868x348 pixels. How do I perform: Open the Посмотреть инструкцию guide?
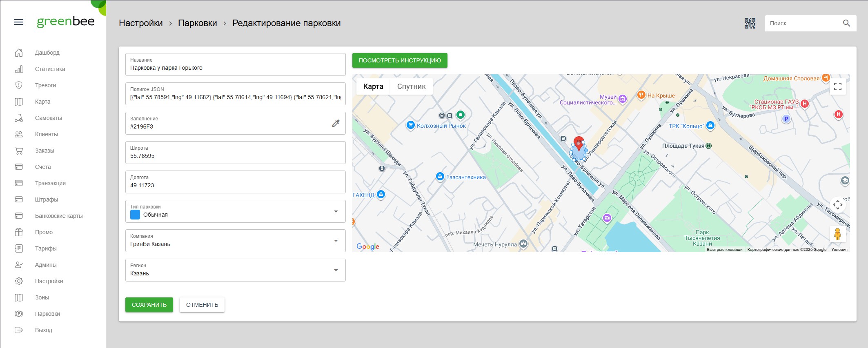[x=400, y=60]
